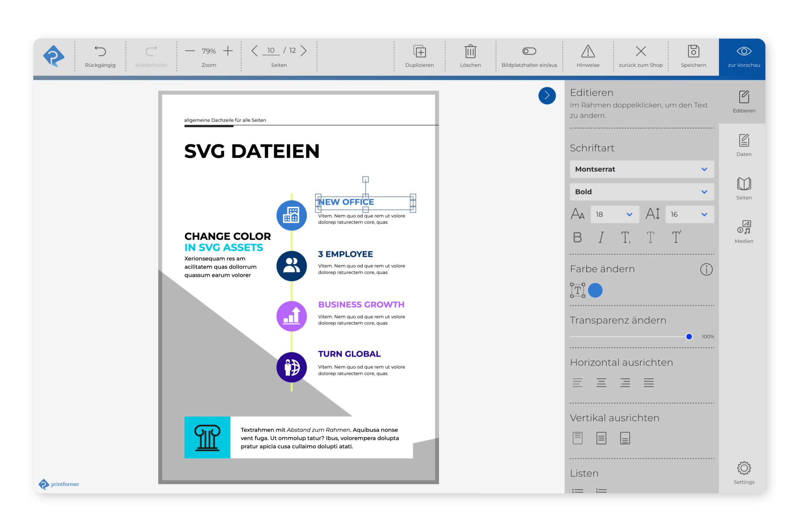This screenshot has width=799, height=532.
Task: Click the Speichern save icon
Action: (x=693, y=51)
